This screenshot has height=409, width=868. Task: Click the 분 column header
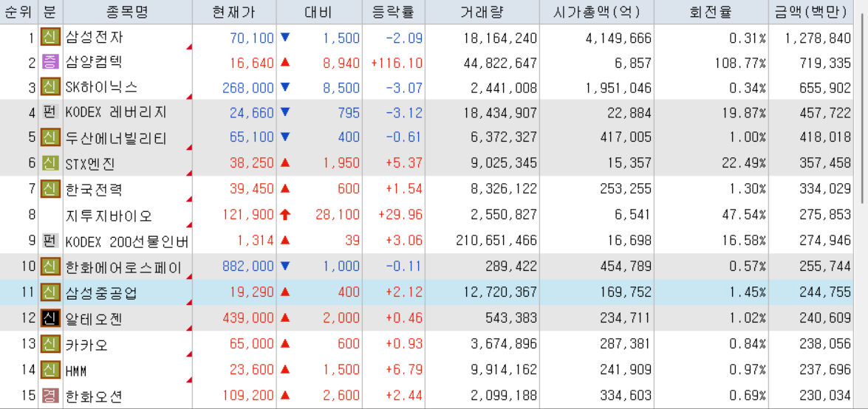[50, 12]
